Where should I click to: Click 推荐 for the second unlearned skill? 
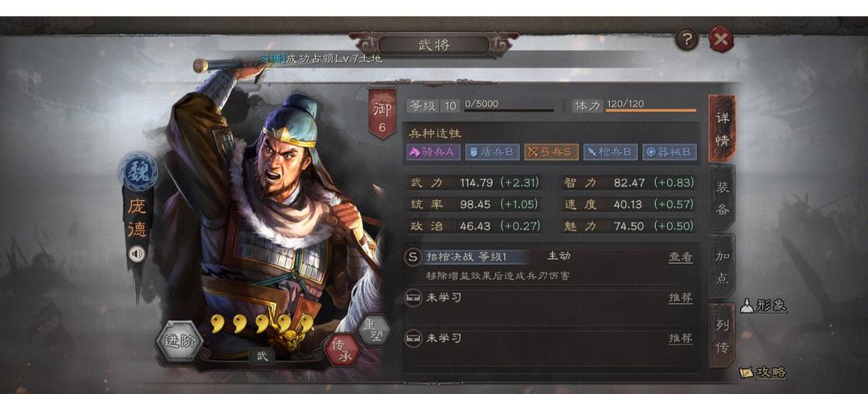point(681,338)
